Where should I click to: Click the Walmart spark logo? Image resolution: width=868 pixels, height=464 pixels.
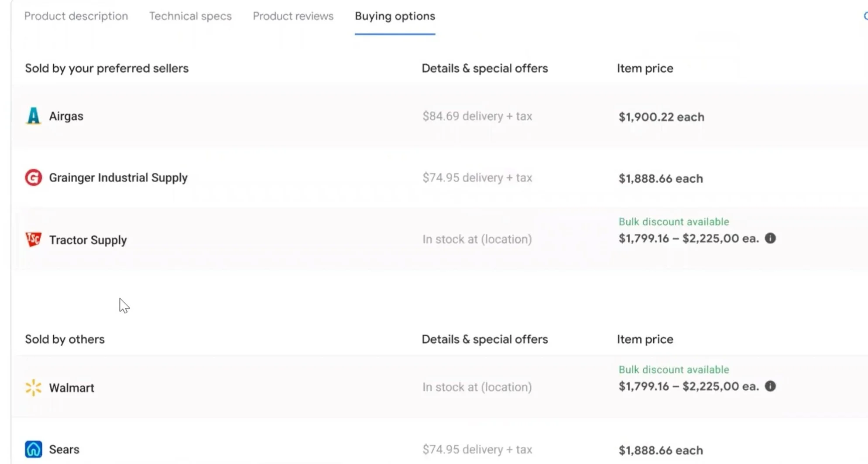point(33,388)
